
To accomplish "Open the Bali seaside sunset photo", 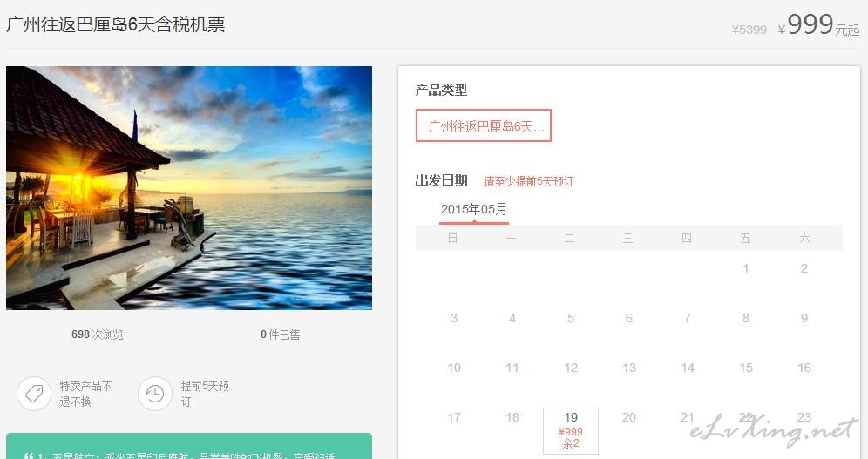I will coord(189,188).
